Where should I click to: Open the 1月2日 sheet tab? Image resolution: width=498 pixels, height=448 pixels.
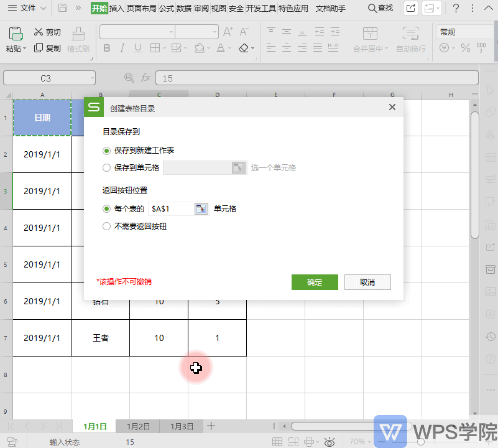point(138,426)
